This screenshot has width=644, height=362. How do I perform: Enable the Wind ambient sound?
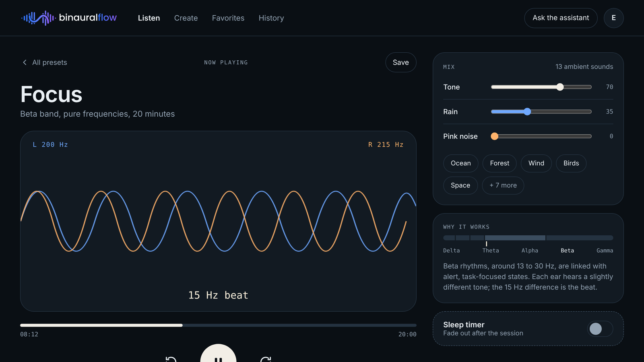tap(536, 163)
